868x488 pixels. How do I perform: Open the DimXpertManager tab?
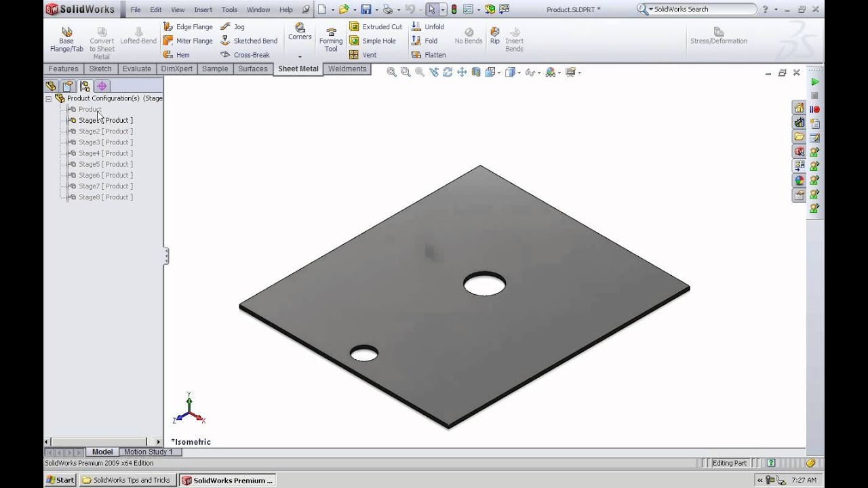pos(102,86)
